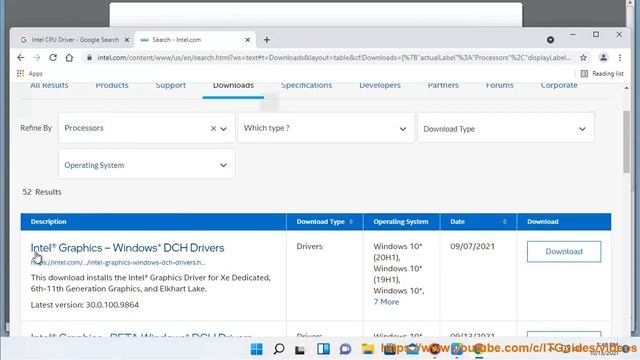Open Intel Graphics – Windows DCH Drivers link
Screen dimensions: 640x360
pyautogui.click(x=127, y=248)
